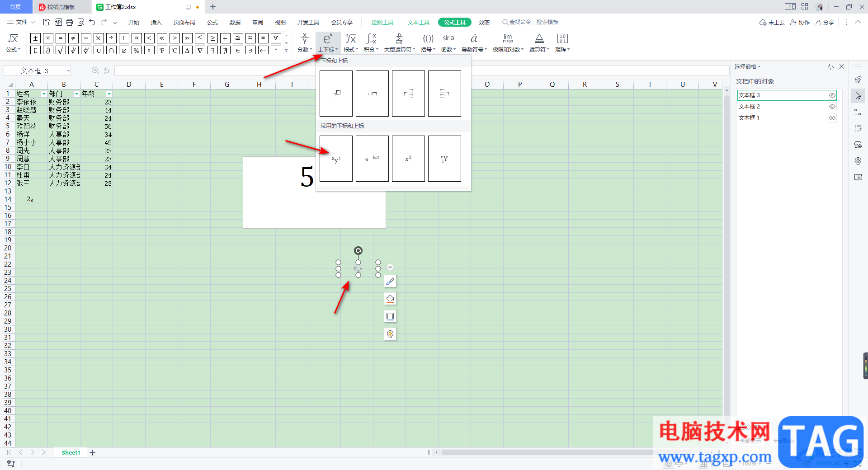Choose the subscript-superscript template
This screenshot has height=470, width=868.
[408, 94]
